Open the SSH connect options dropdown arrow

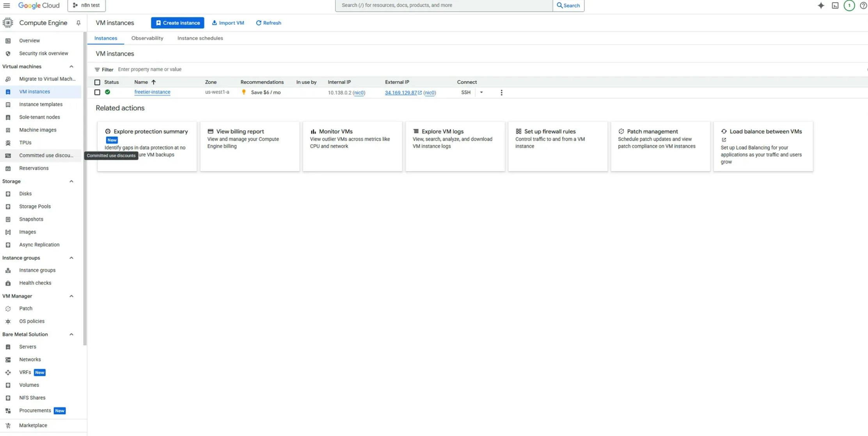(x=481, y=93)
